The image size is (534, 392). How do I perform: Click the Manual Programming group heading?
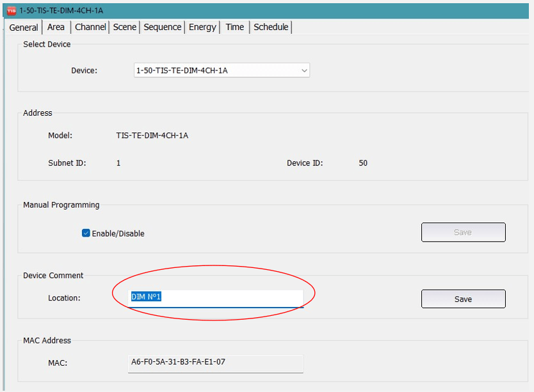point(61,205)
